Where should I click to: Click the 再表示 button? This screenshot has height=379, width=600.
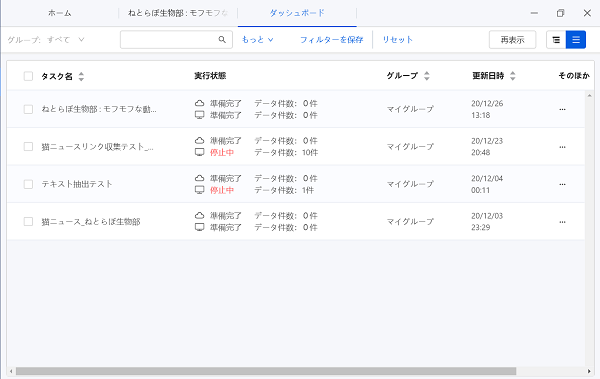pyautogui.click(x=512, y=40)
